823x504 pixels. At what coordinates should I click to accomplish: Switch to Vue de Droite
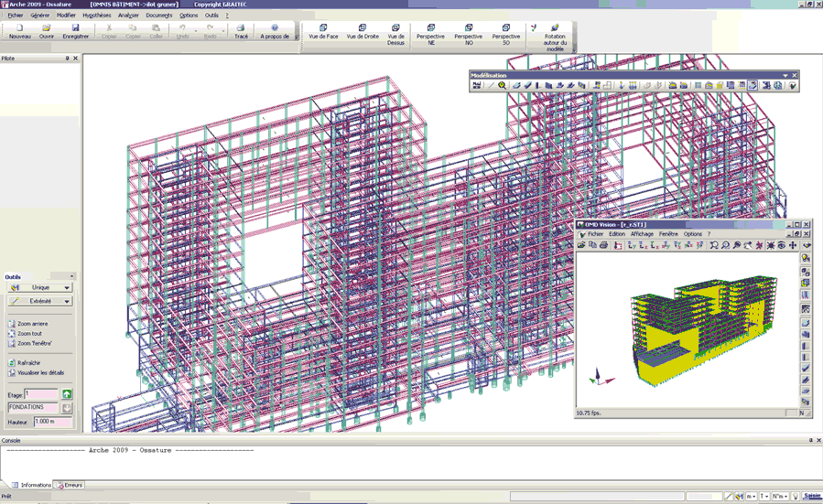pyautogui.click(x=363, y=31)
